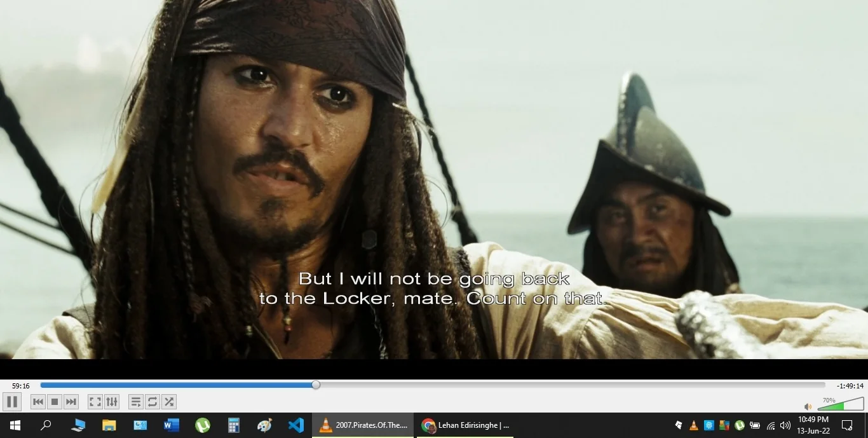Open Wi-Fi network flyout
Viewport: 868px width, 438px height.
771,425
